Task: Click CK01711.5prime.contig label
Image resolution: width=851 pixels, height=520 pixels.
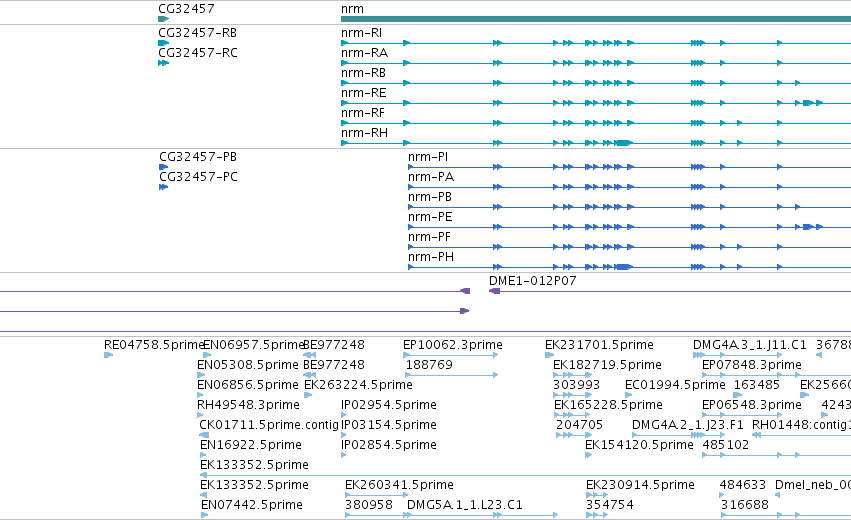Action: point(269,425)
